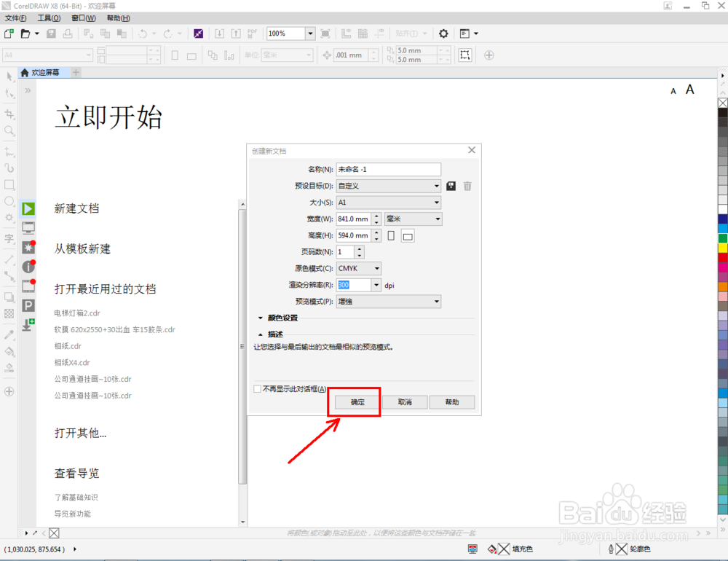Click the New Document link
This screenshot has height=561, width=728.
pyautogui.click(x=76, y=208)
